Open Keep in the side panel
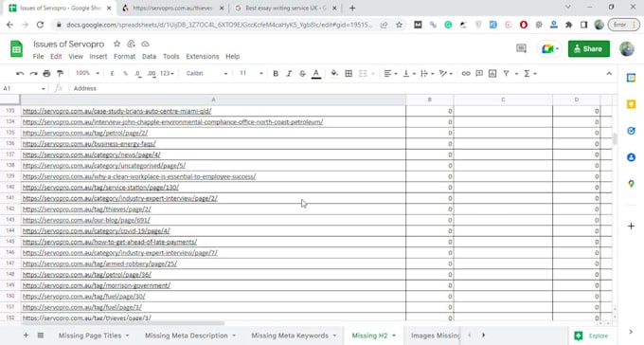 (x=632, y=104)
